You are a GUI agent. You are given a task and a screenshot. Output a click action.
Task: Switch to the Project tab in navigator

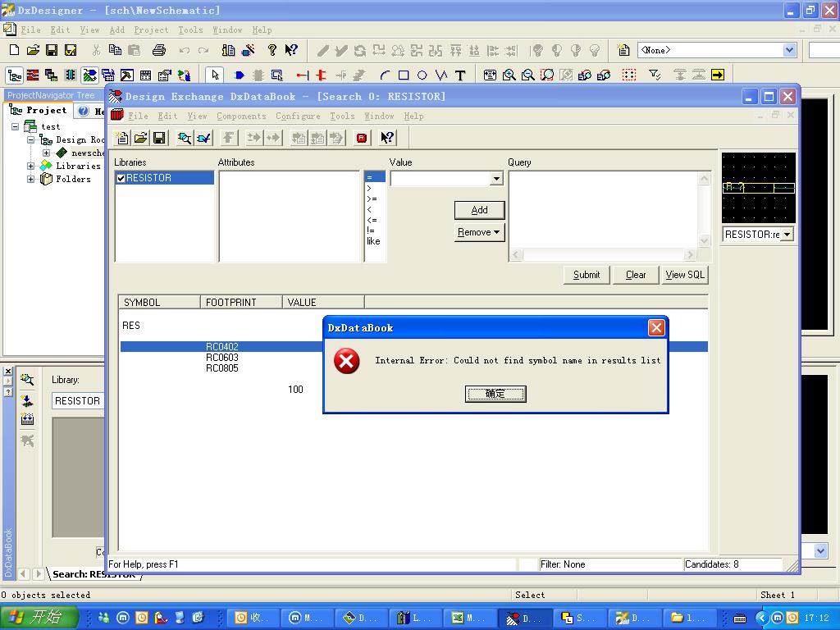38,111
